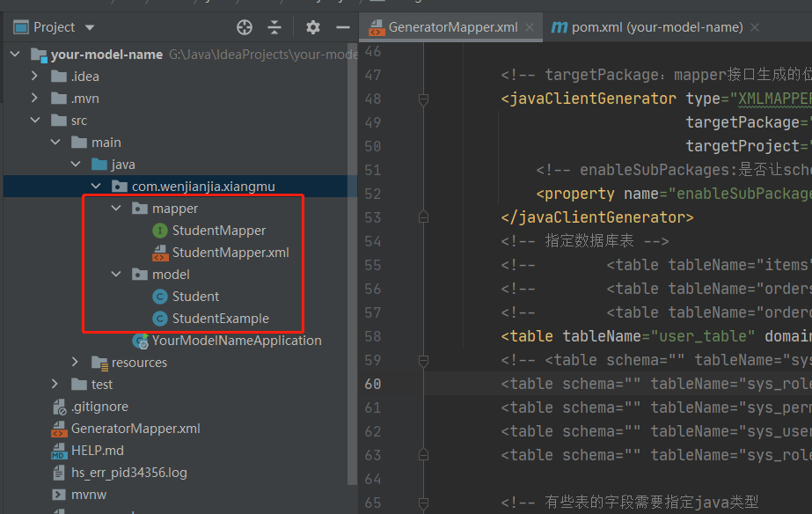
Task: Expand the test folder
Action: tap(55, 384)
